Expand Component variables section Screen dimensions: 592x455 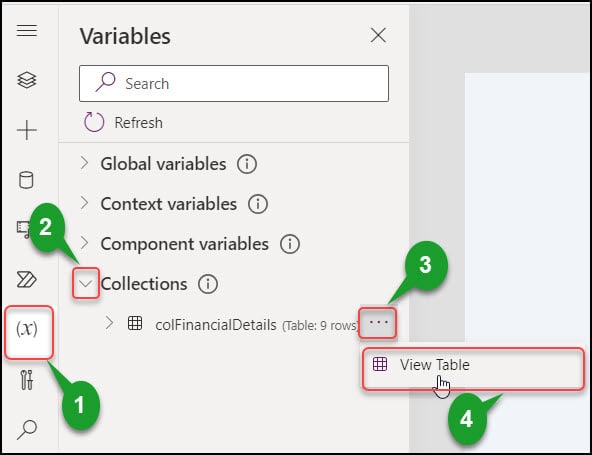[x=85, y=243]
